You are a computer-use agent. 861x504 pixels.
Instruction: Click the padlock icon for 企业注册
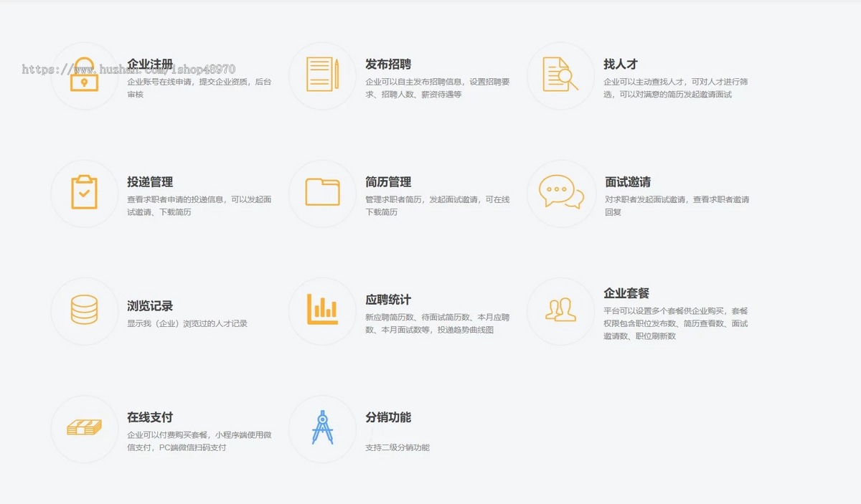[84, 75]
